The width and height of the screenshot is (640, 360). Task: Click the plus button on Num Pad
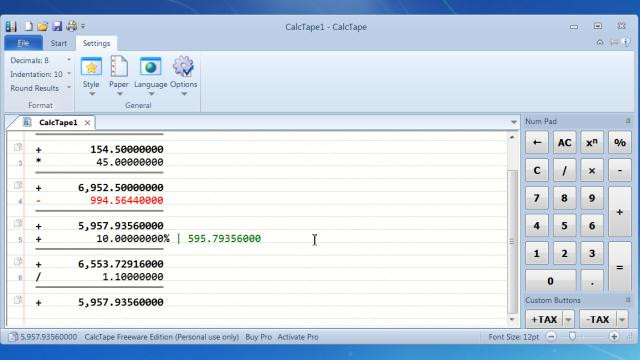tap(620, 212)
